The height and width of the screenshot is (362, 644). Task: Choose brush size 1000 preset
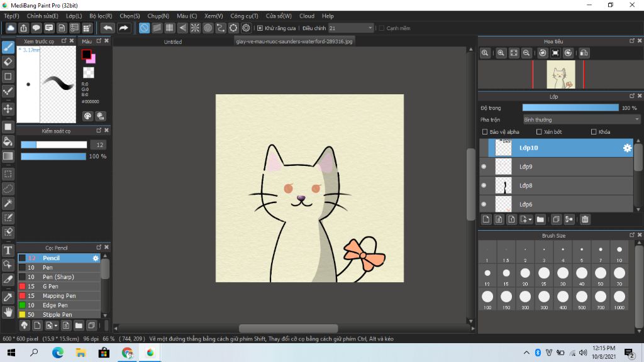(619, 299)
